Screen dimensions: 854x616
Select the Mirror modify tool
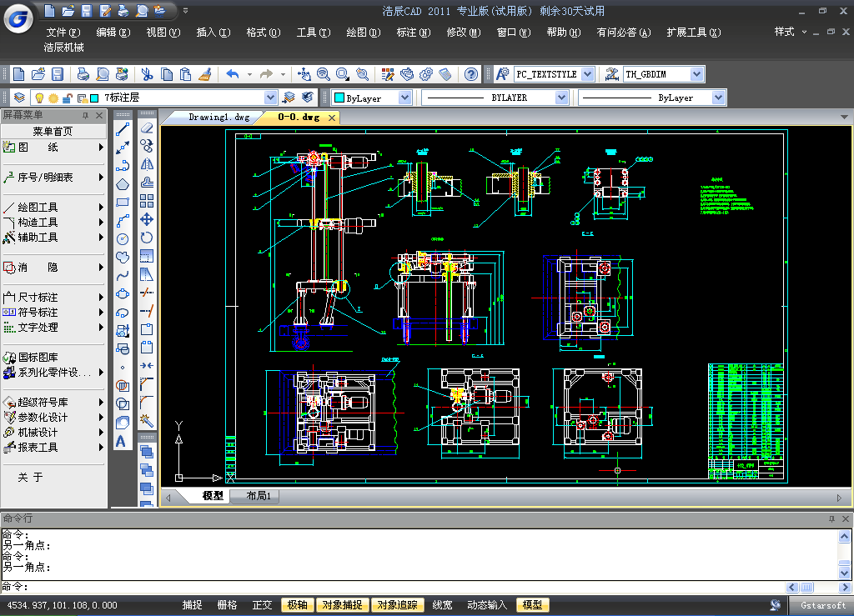pos(147,165)
